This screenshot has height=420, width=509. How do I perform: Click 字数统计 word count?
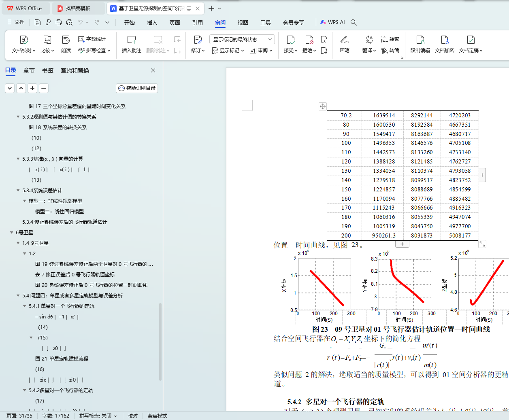pos(92,39)
